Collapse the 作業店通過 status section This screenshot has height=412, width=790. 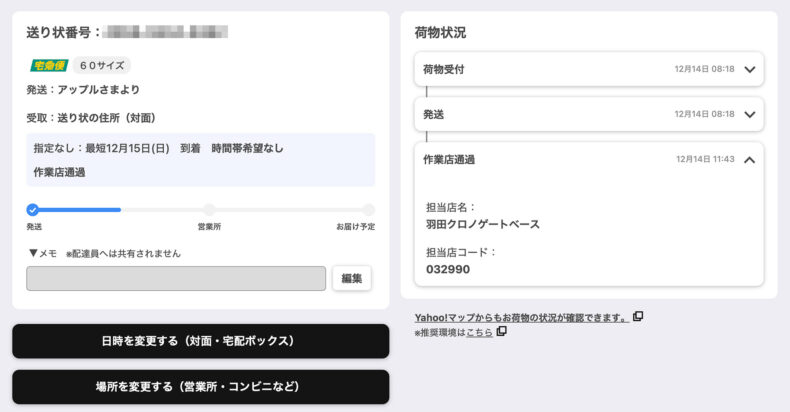[x=750, y=159]
